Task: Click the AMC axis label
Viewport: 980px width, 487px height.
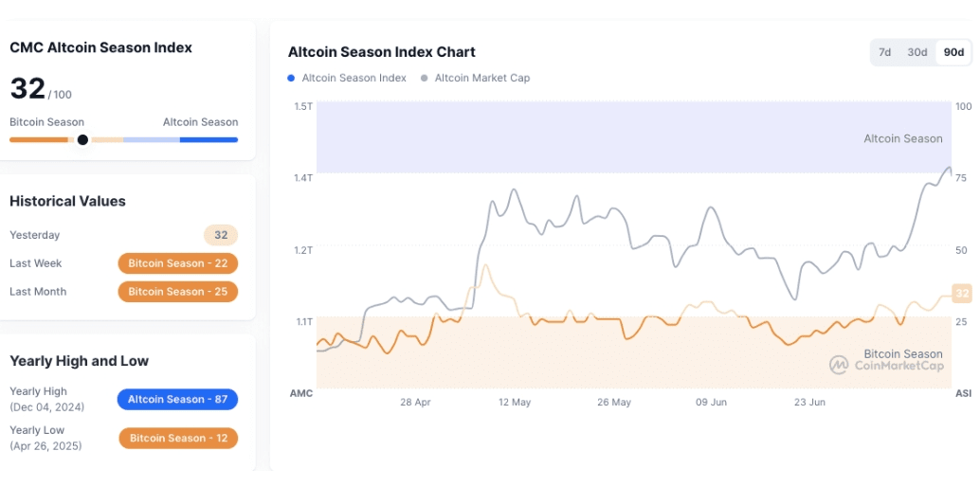Action: tap(301, 393)
